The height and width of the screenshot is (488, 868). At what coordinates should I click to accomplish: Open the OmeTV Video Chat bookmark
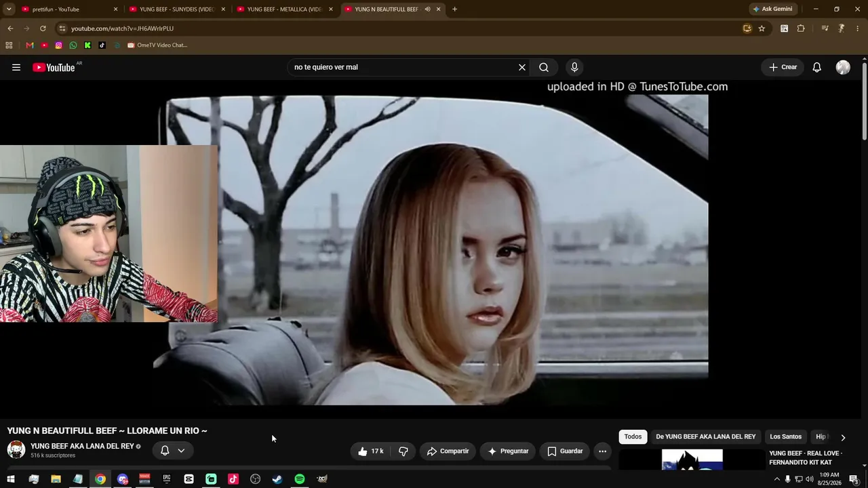(157, 45)
